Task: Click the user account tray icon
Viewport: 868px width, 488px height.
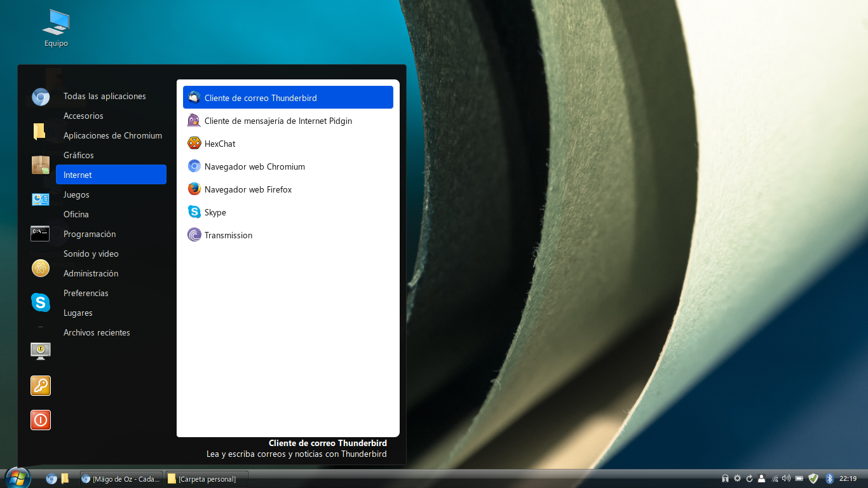Action: point(761,478)
